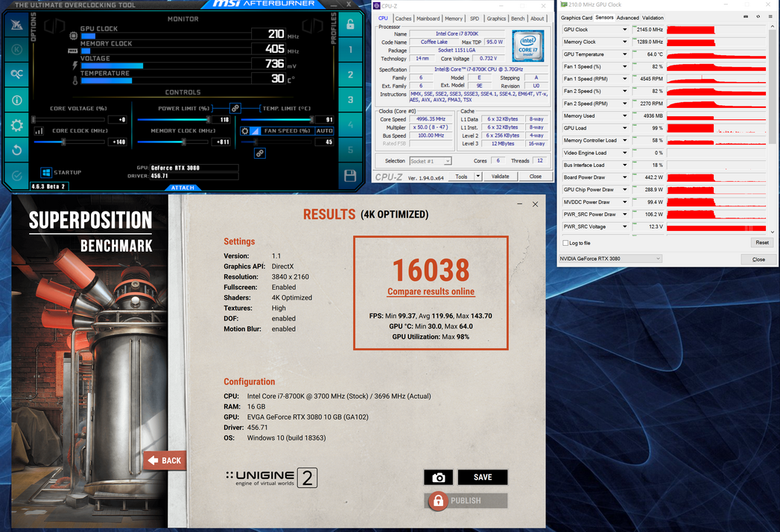Switch to Caches tab in CPU-Z
780x532 pixels.
(x=404, y=19)
